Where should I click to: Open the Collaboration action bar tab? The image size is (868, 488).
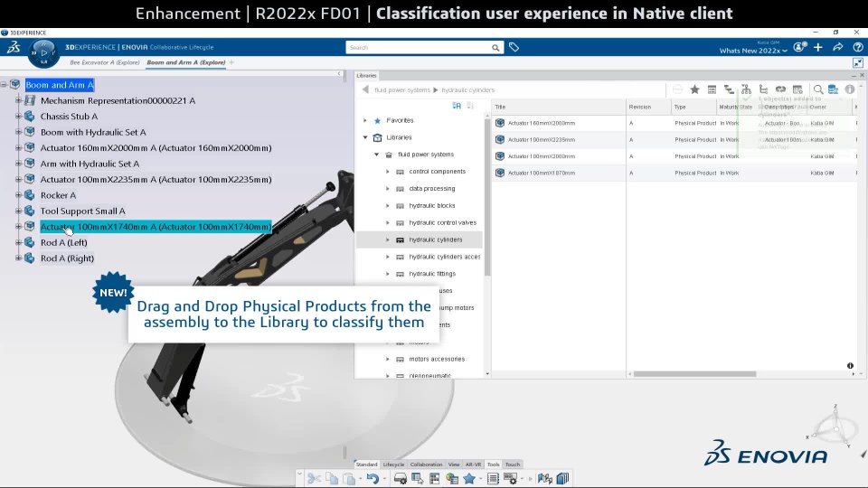pyautogui.click(x=426, y=465)
